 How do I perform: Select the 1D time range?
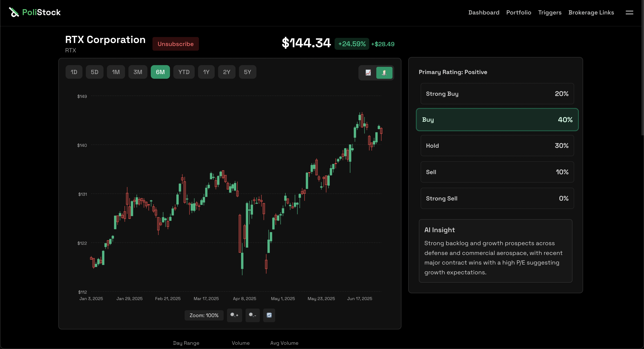[74, 72]
